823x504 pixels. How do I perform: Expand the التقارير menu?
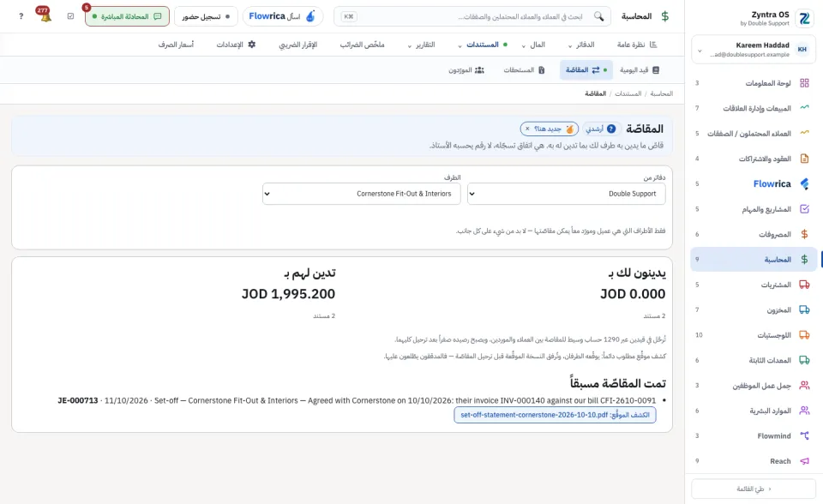tap(422, 45)
